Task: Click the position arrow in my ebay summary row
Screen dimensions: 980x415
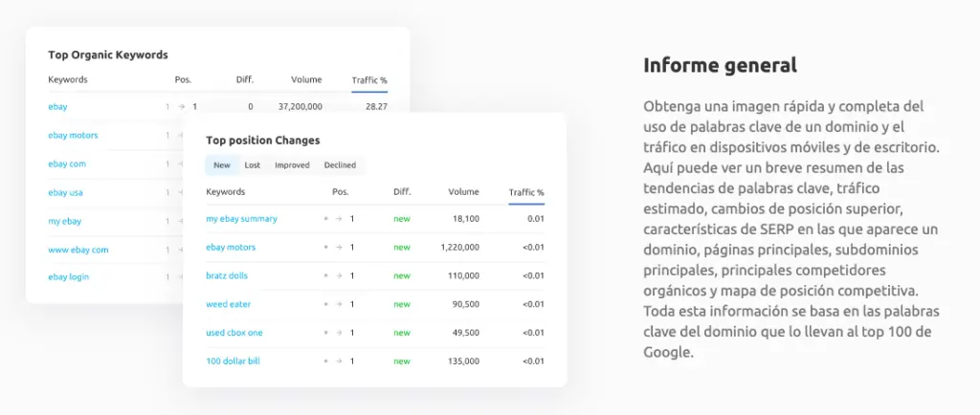Action: [x=339, y=219]
